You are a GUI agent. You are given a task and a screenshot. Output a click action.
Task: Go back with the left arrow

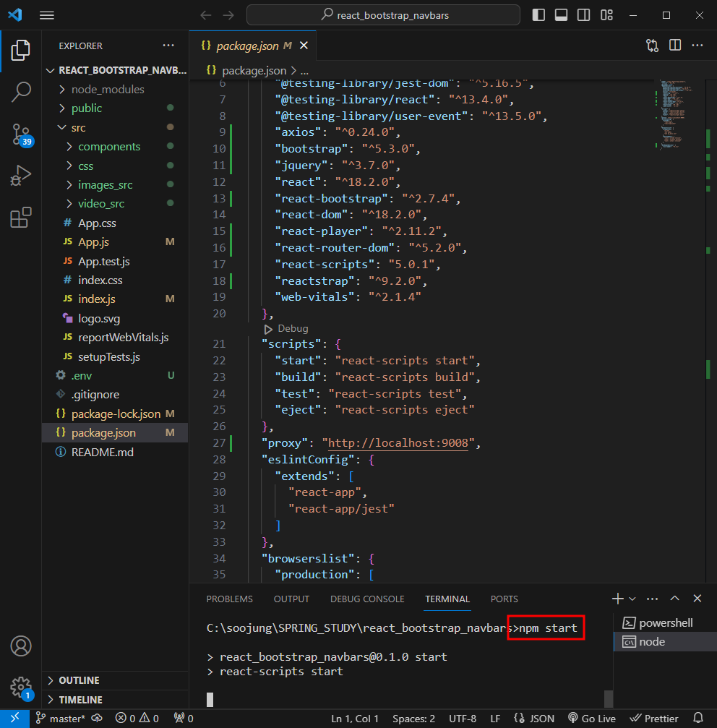coord(205,15)
